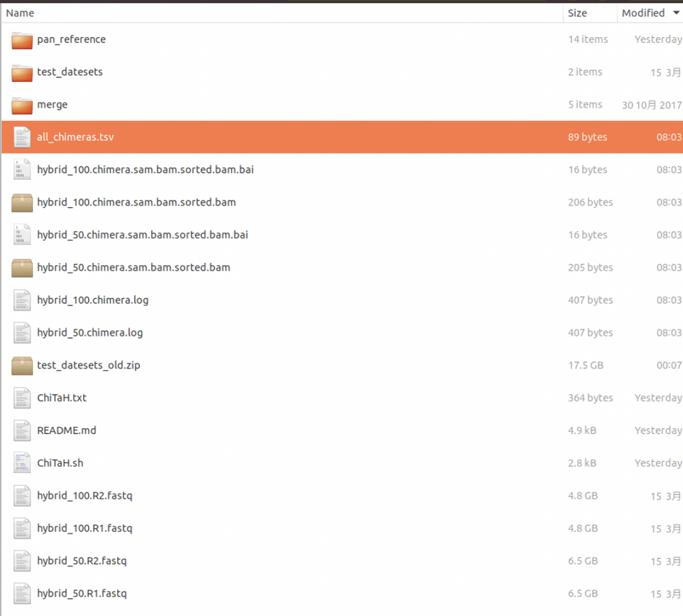Viewport: 683px width, 616px height.
Task: Click the hybrid_50.R1.fastq file icon
Action: pos(22,593)
